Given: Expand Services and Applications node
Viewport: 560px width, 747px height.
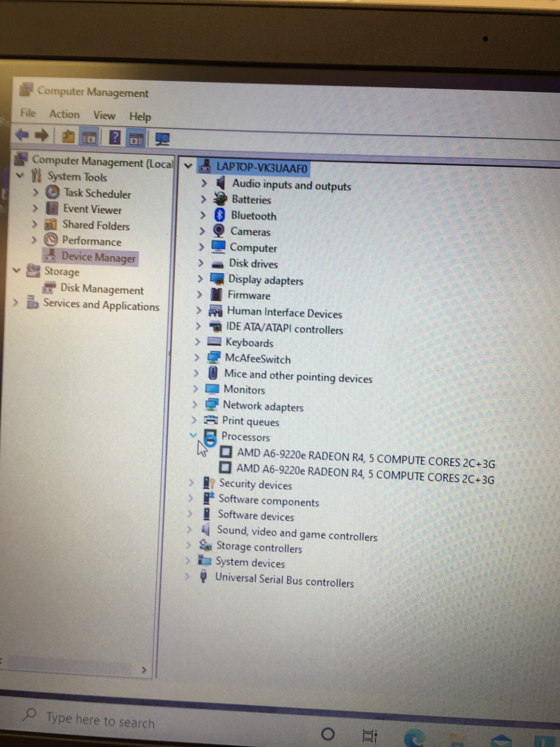Looking at the screenshot, I should (x=15, y=302).
